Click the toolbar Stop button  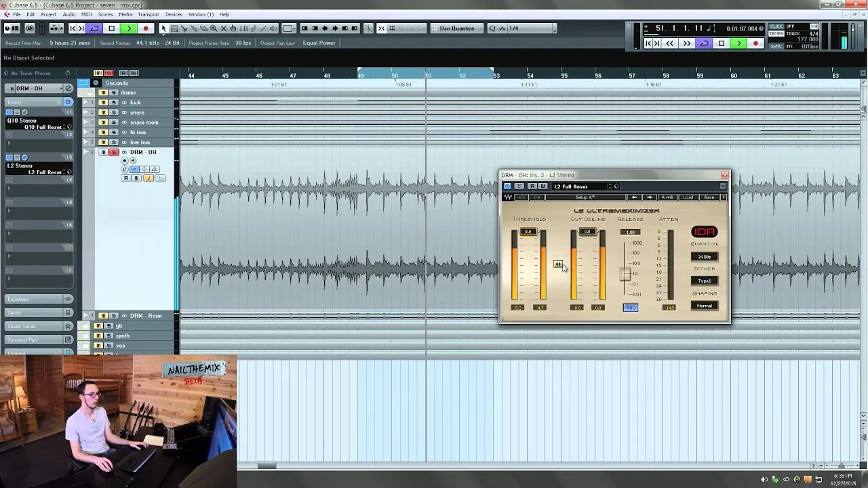[111, 28]
